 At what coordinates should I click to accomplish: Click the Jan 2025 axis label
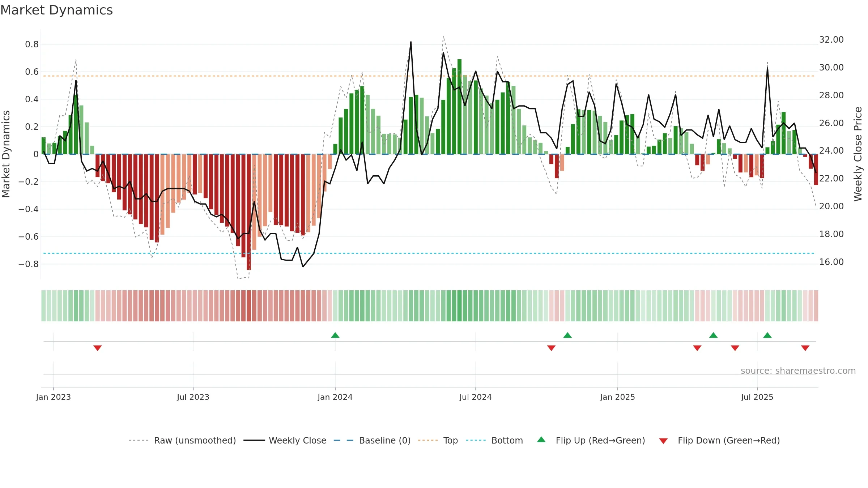coord(618,397)
